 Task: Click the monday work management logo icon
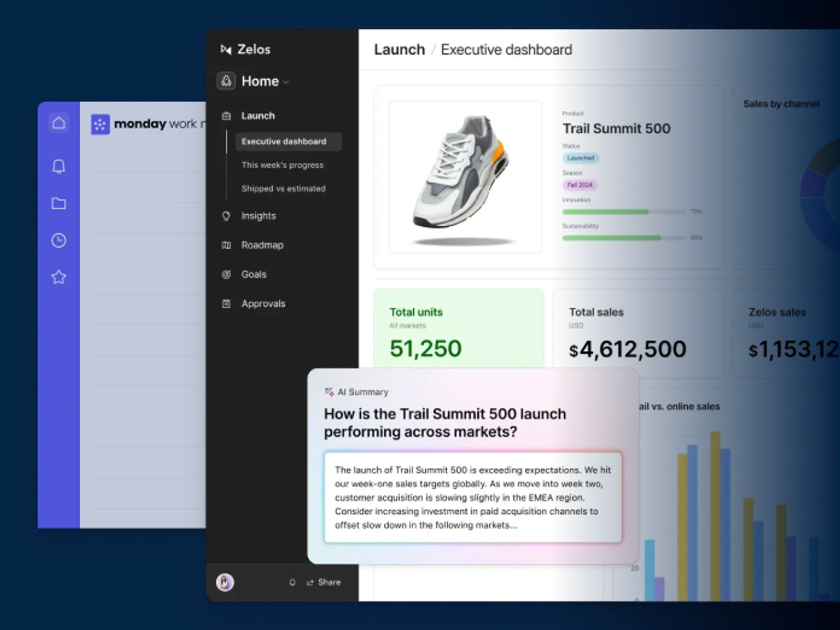pos(100,124)
